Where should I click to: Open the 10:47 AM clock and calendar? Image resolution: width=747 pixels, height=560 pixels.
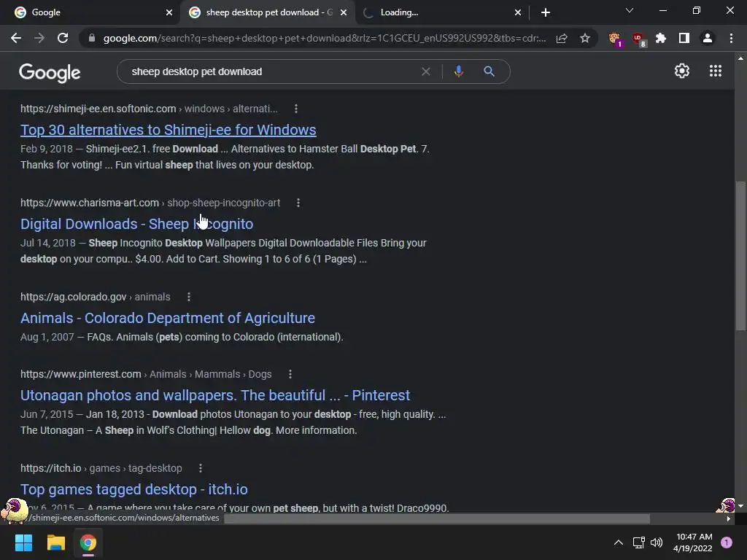[x=693, y=542]
